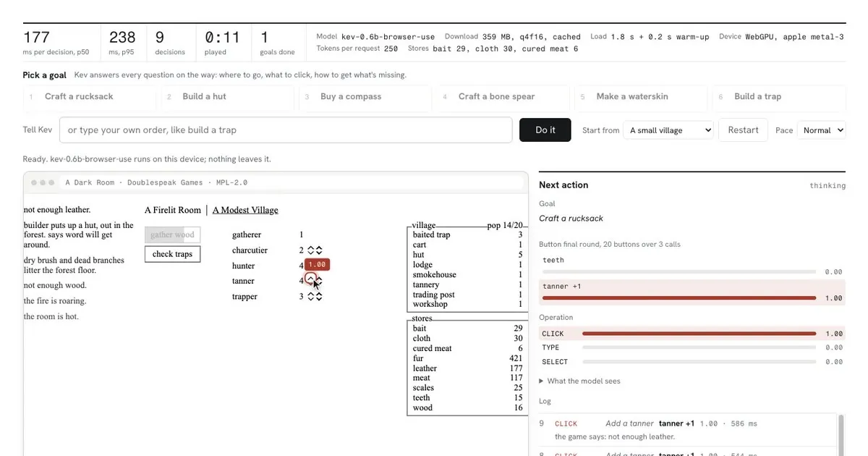Click the right up arrow beside charcutier count
This screenshot has height=456, width=868.
319,248
